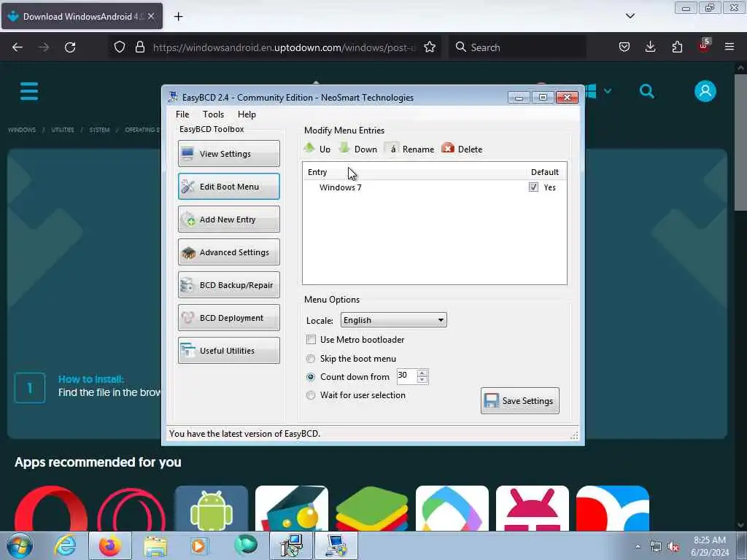The image size is (747, 560).
Task: Increase countdown value with up spinner
Action: [422, 373]
